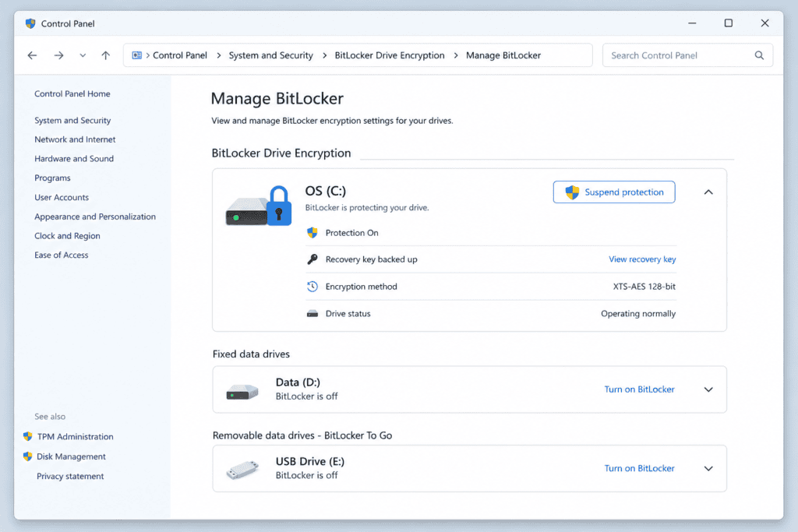Viewport: 798px width, 532px height.
Task: Go up one level with up arrow
Action: (x=105, y=55)
